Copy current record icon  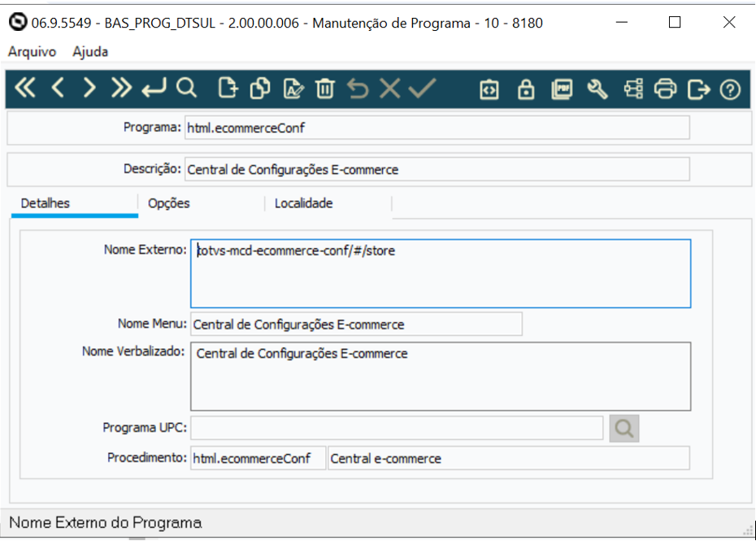click(260, 89)
